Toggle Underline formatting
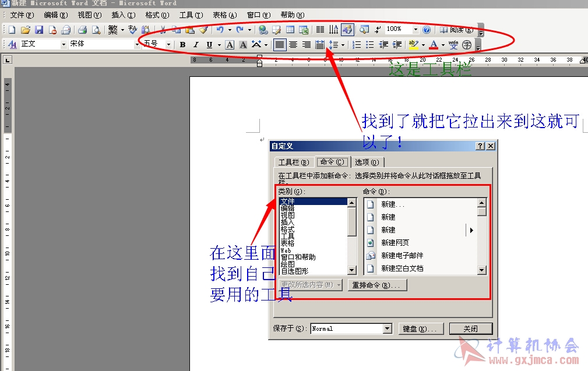Image resolution: width=588 pixels, height=371 pixels. [210, 45]
